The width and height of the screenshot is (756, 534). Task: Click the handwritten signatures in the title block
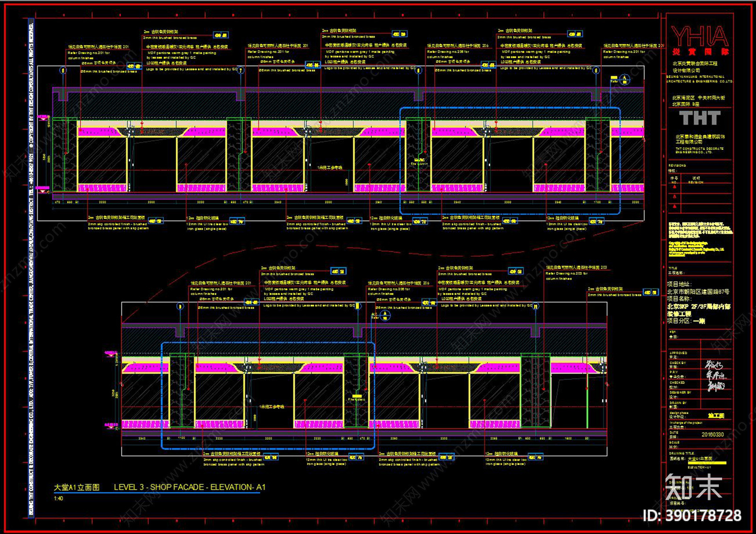pyautogui.click(x=715, y=376)
